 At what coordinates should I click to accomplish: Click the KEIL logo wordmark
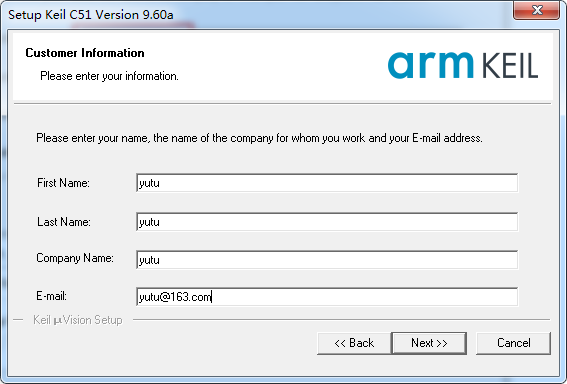[x=510, y=66]
